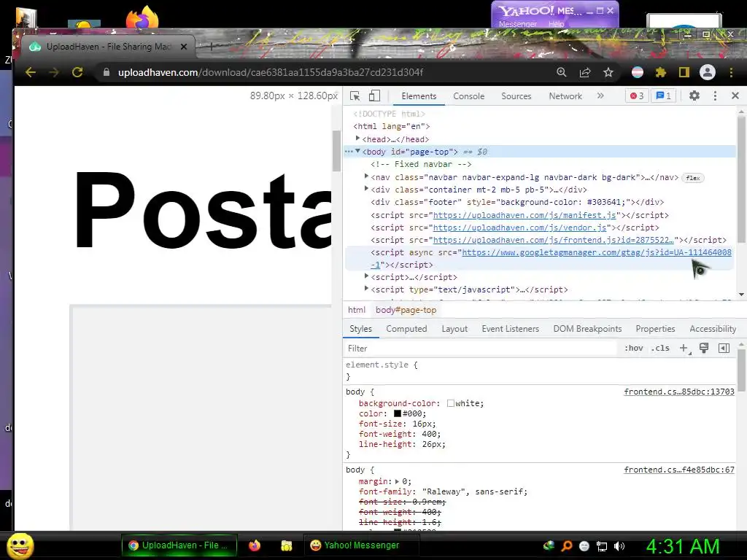747x560 pixels.
Task: Switch to the Elements tab
Action: (x=419, y=96)
